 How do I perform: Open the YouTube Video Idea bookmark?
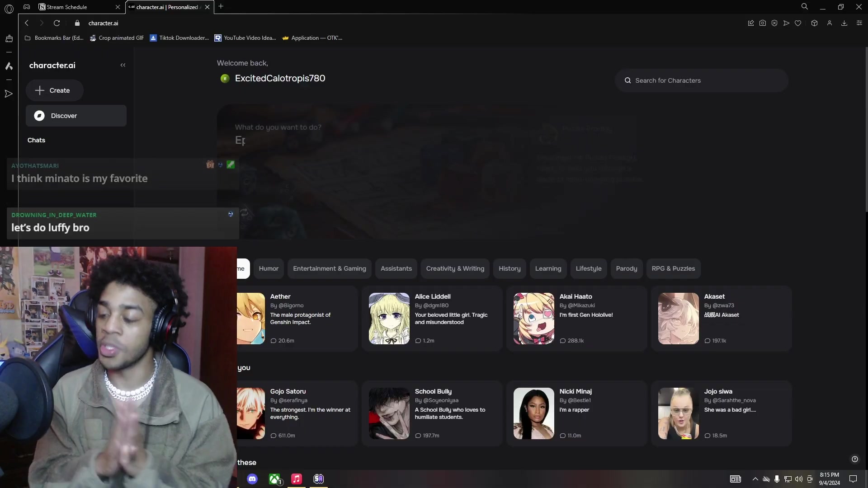[x=245, y=38]
